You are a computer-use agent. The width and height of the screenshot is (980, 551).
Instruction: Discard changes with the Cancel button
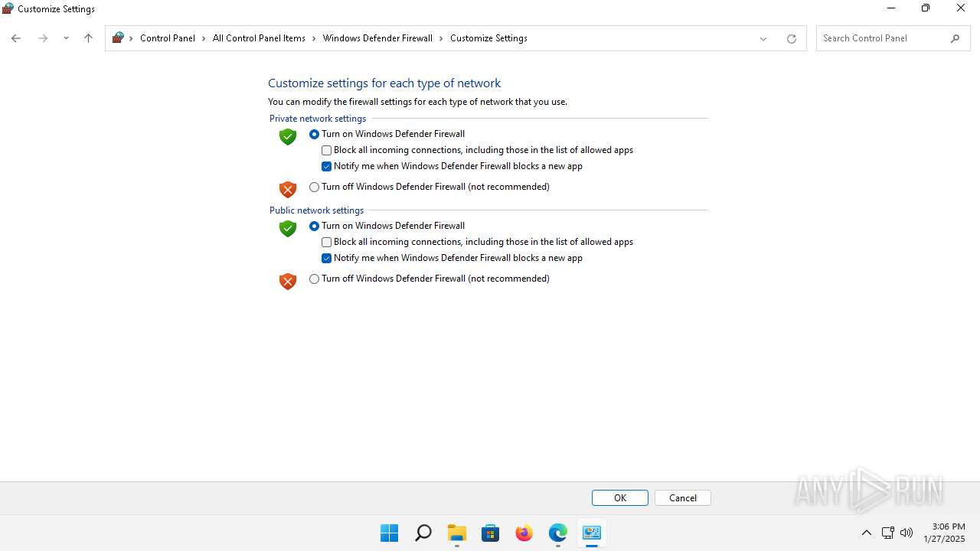683,497
